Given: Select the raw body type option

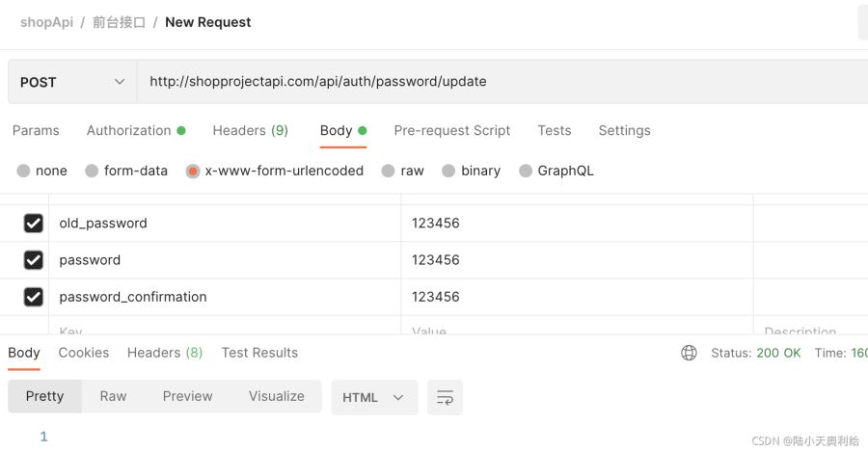Looking at the screenshot, I should click(x=388, y=171).
